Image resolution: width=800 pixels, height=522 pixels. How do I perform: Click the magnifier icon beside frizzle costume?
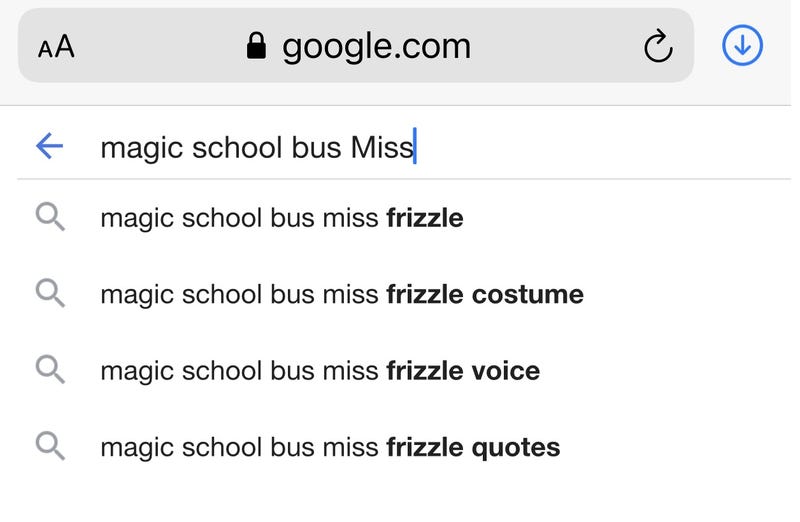click(50, 293)
